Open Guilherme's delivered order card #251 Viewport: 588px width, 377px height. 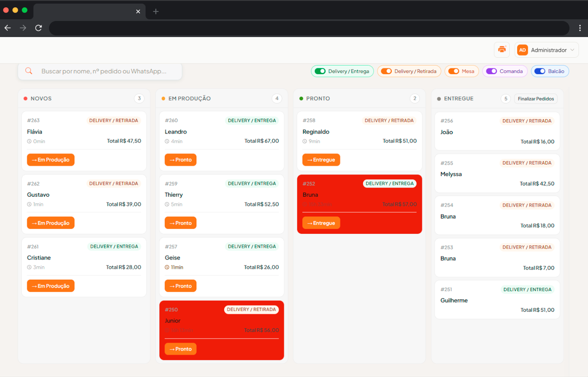click(497, 300)
